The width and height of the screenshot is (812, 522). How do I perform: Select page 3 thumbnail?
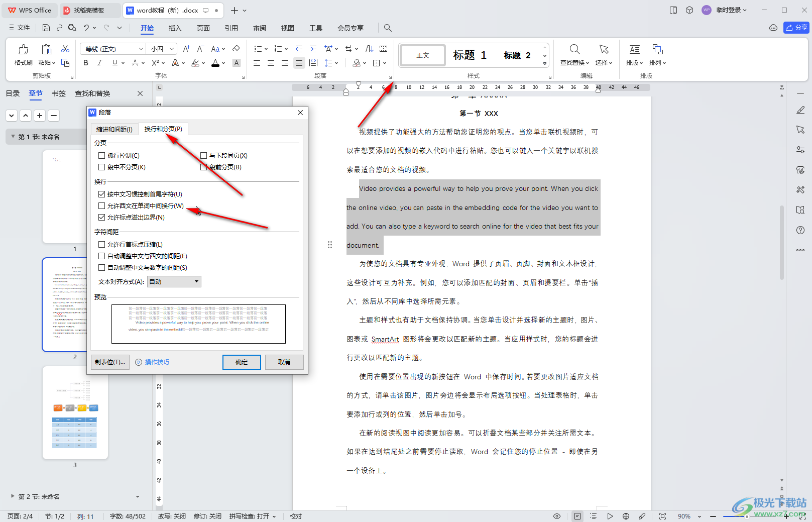(75, 413)
